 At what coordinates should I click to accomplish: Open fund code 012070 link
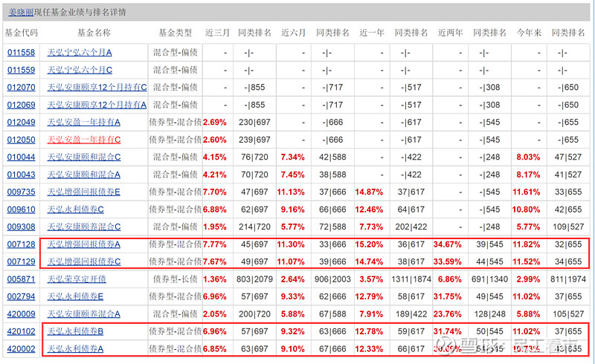[22, 87]
